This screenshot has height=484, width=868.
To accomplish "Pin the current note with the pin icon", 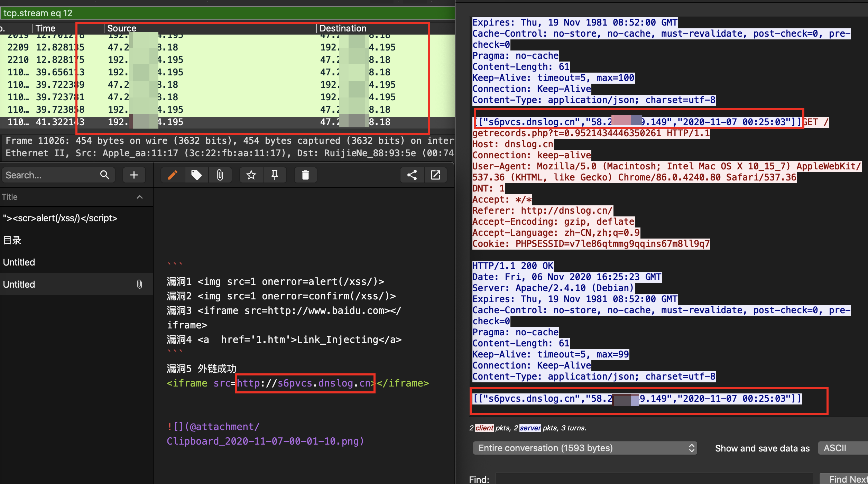I will click(x=275, y=175).
